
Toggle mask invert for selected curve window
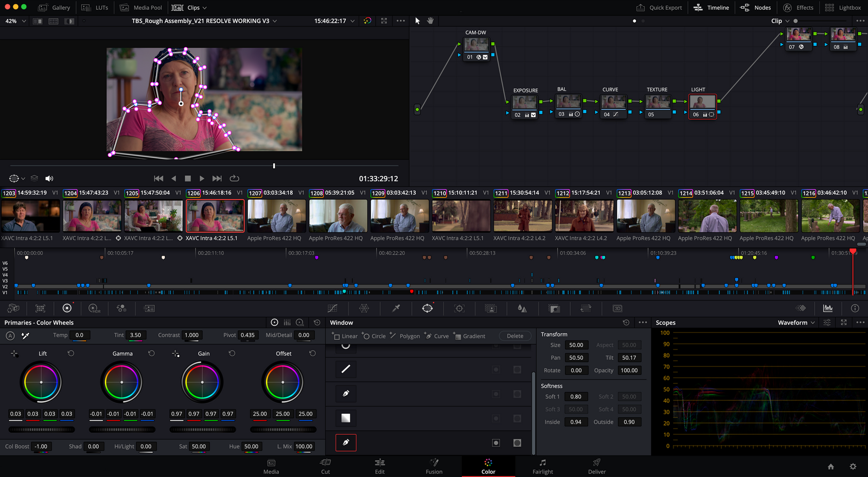496,443
